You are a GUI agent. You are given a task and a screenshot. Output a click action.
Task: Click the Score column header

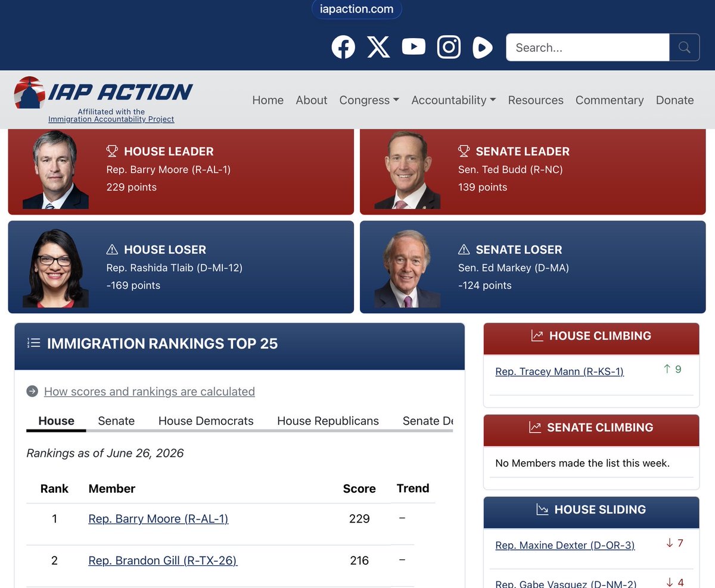pyautogui.click(x=359, y=489)
